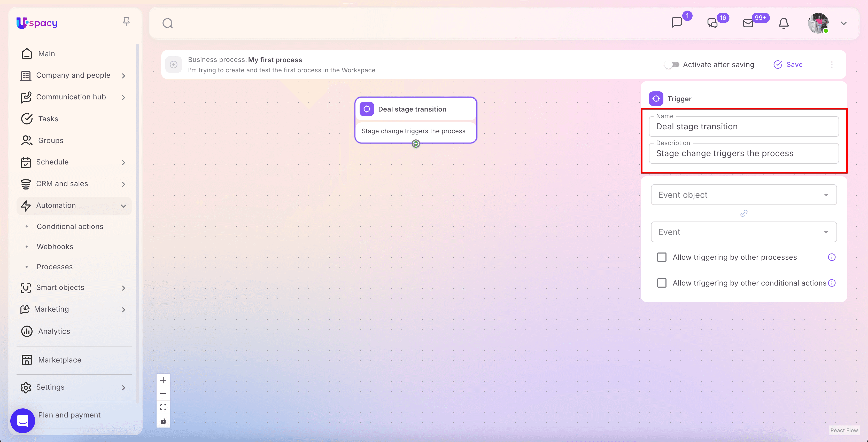868x442 pixels.
Task: Go to Processes in Automation menu
Action: [55, 267]
